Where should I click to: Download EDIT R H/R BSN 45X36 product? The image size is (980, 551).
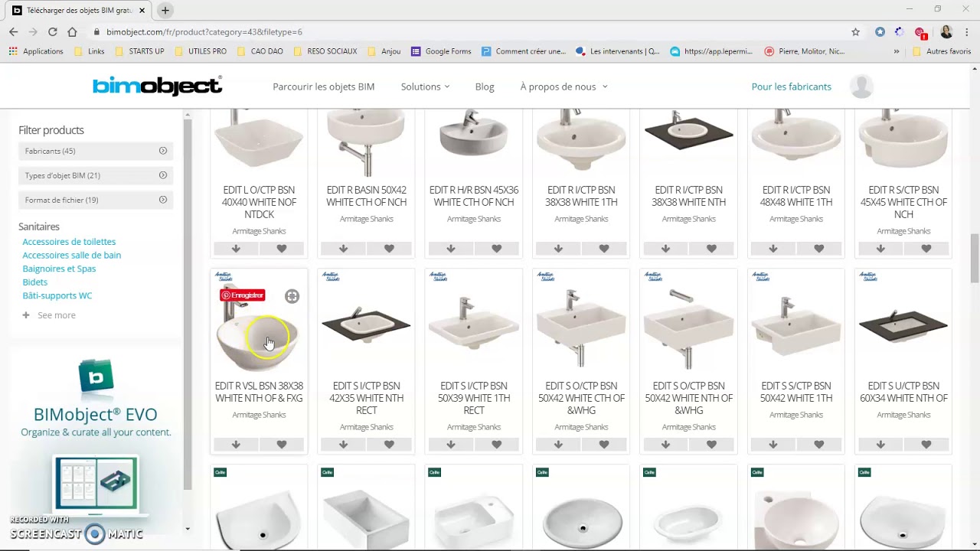tap(451, 249)
